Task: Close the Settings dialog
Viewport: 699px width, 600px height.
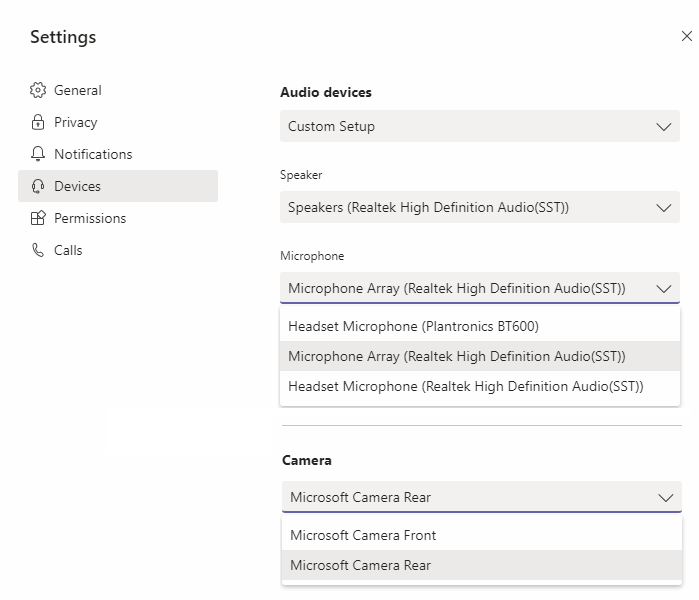Action: pos(686,36)
